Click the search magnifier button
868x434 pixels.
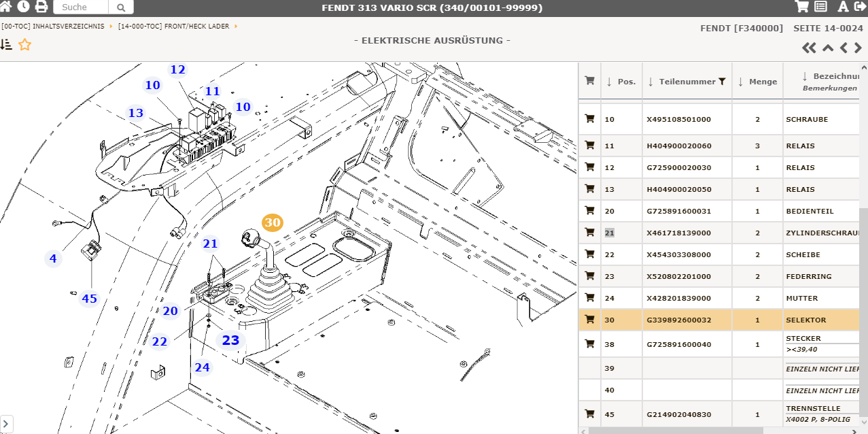121,7
